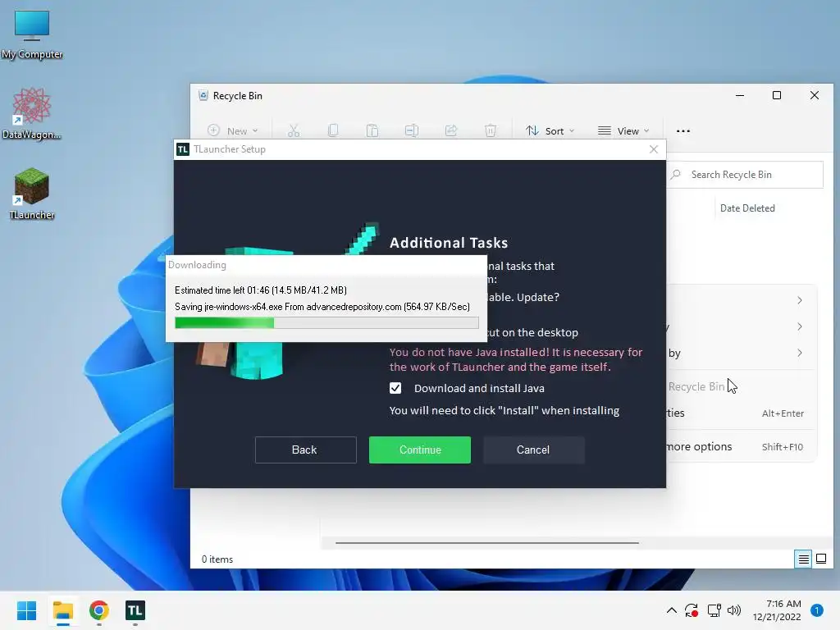Image resolution: width=840 pixels, height=630 pixels.
Task: Click the Paste icon in Recycle Bin toolbar
Action: (372, 130)
